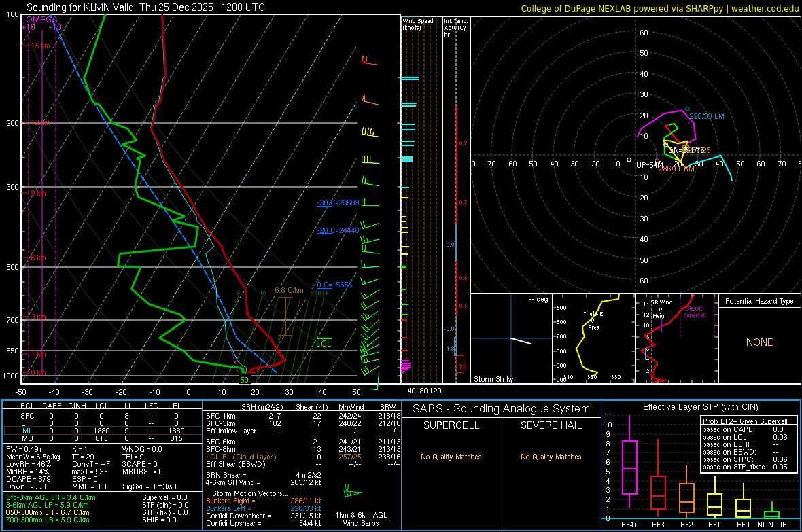Click the 850-500mb LR value
This screenshot has height=532, width=802.
pos(48,512)
